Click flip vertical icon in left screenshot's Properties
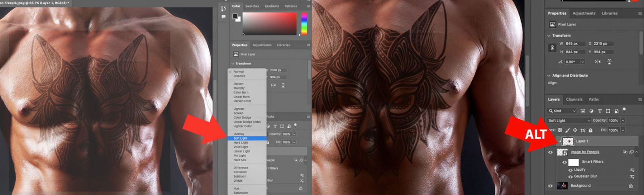The width and height of the screenshot is (644, 195). pyautogui.click(x=283, y=85)
